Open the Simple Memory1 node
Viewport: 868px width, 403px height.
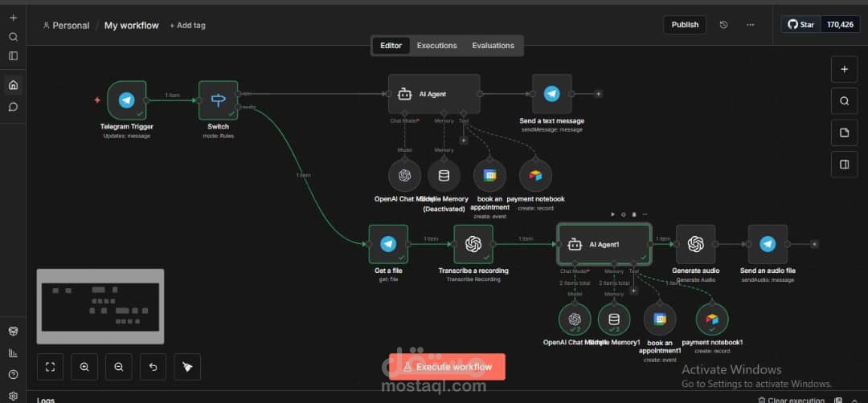(x=614, y=320)
